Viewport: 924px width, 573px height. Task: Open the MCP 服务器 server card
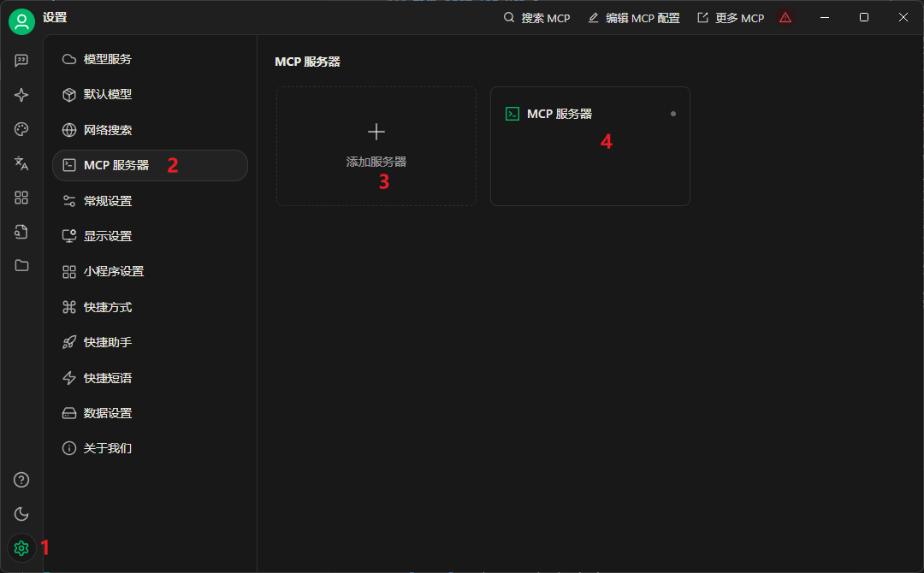click(589, 146)
